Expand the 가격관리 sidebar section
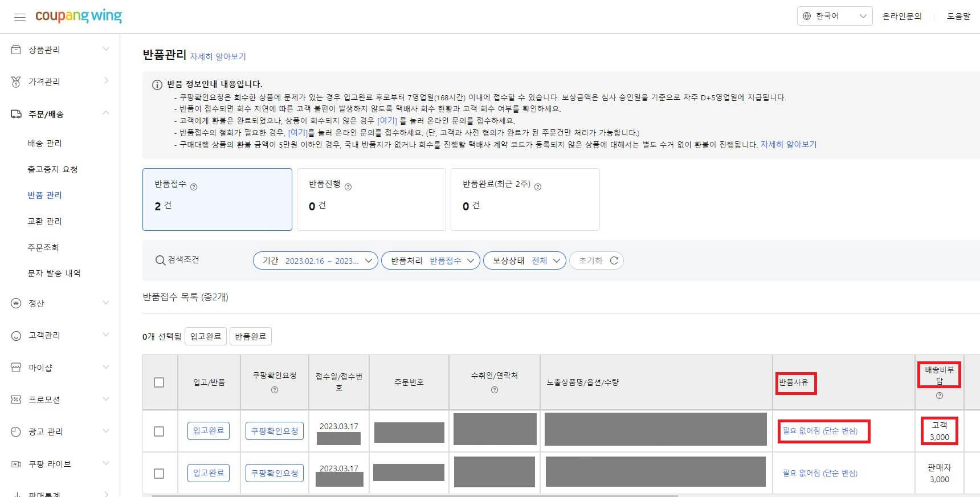 point(106,81)
